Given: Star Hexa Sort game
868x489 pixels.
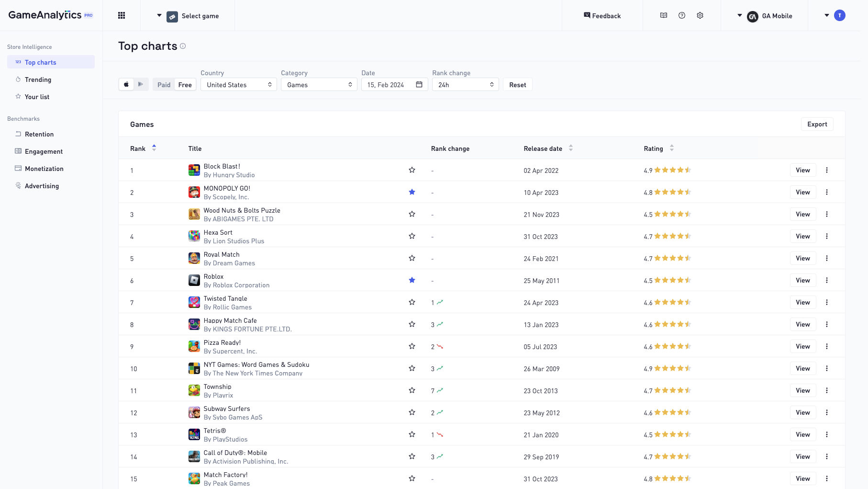Looking at the screenshot, I should [412, 236].
